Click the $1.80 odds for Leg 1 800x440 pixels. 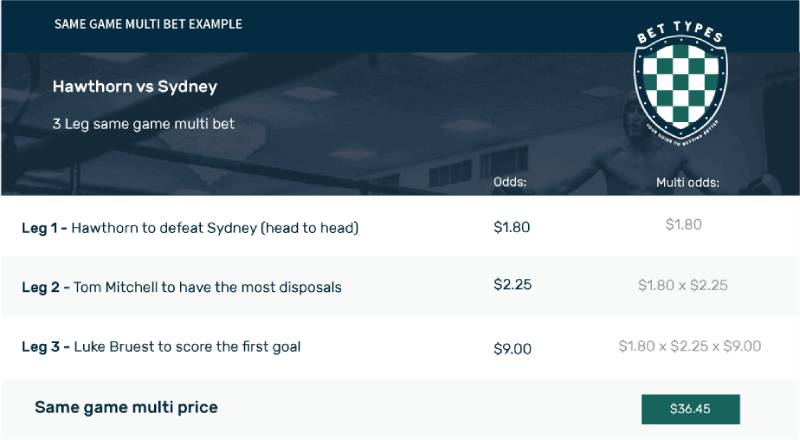pyautogui.click(x=512, y=227)
